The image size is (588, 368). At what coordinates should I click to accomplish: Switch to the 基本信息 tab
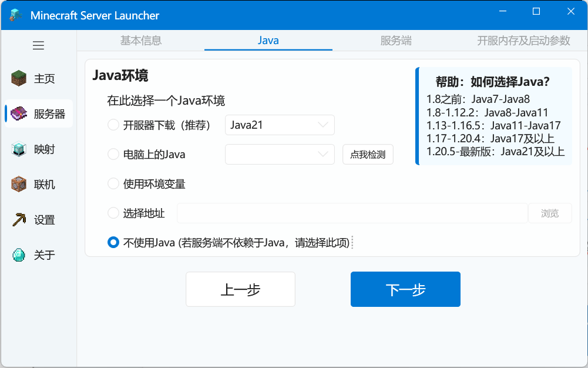tap(141, 41)
